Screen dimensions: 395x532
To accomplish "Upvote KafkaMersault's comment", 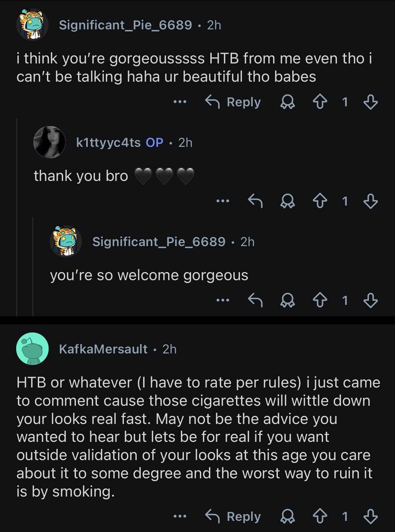I will click(319, 516).
